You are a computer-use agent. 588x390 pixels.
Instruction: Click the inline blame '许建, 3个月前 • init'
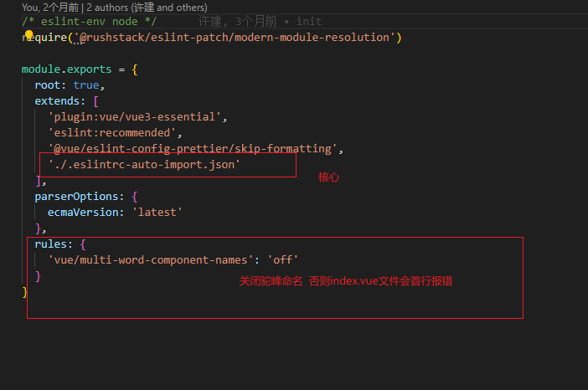[260, 21]
